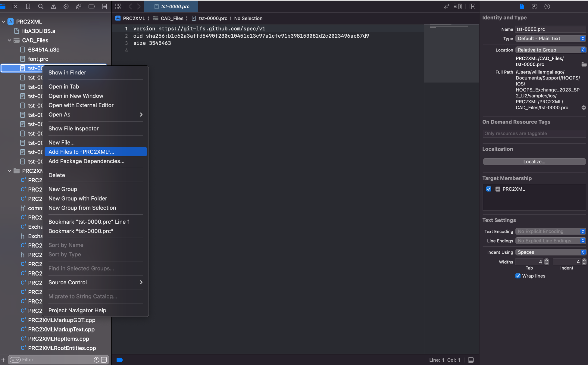Open the Bookmark navigator icon

(x=28, y=6)
